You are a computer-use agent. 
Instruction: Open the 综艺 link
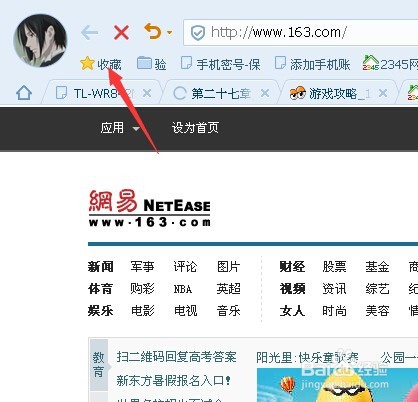click(x=377, y=289)
